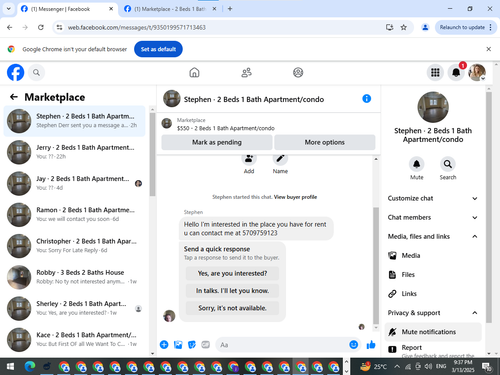Open Microsoft Edge from the taskbar

pos(30,367)
